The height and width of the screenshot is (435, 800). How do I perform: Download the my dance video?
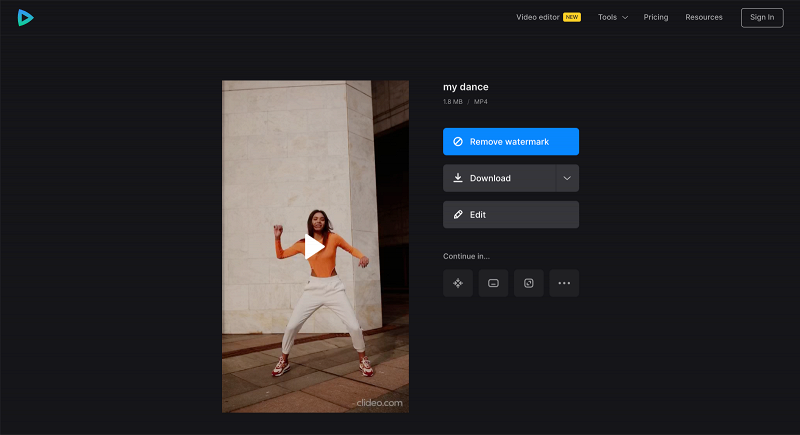click(x=499, y=178)
